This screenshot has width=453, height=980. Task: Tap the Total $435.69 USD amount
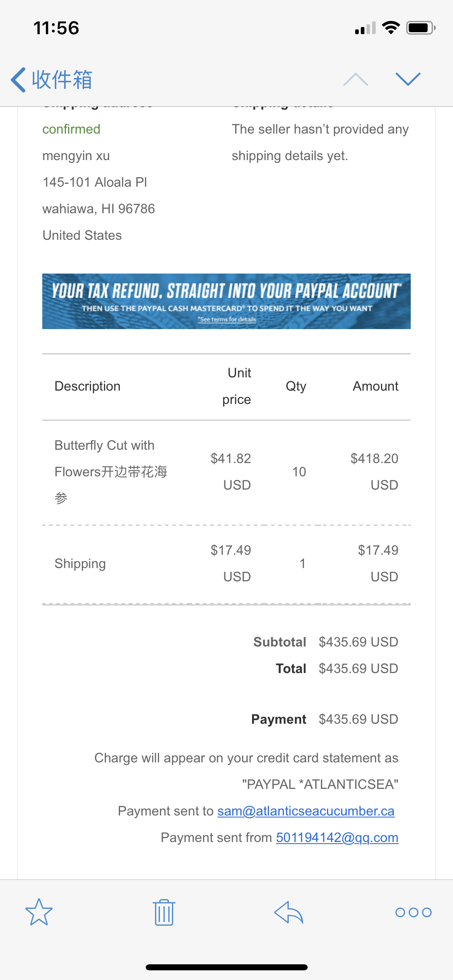(x=358, y=668)
